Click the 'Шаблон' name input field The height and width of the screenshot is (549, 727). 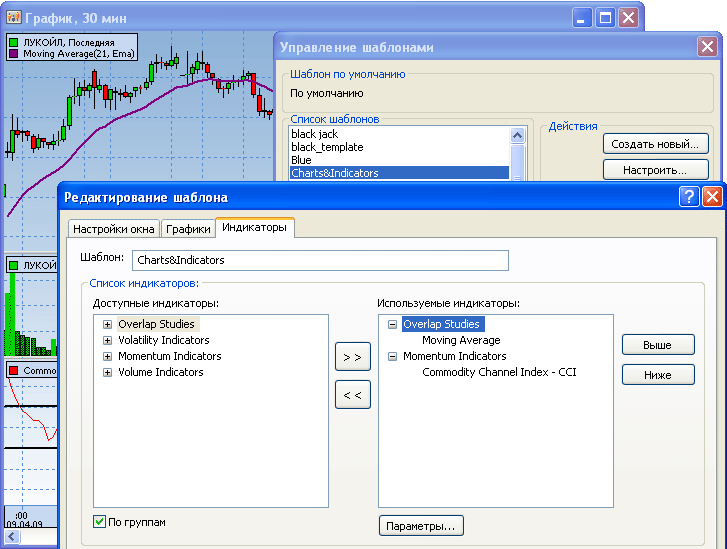320,260
